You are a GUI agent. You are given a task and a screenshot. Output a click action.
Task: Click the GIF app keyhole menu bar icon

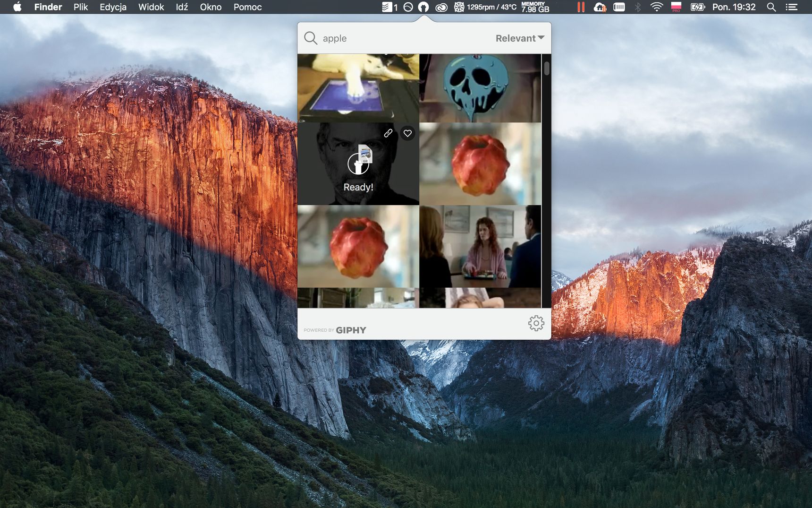(423, 7)
